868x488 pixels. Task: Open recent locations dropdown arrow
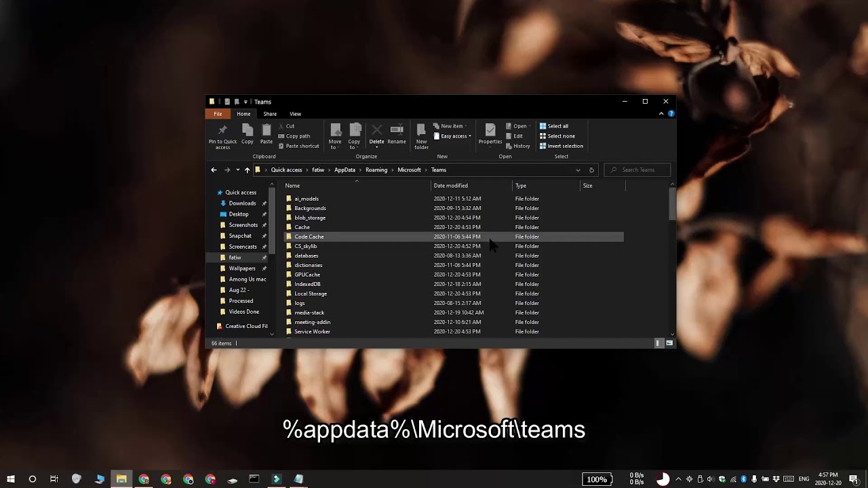(x=237, y=170)
